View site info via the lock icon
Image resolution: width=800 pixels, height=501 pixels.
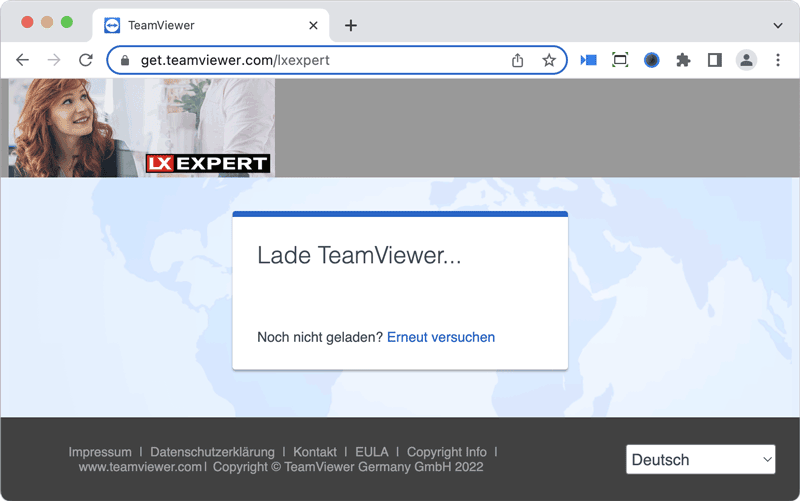pos(125,60)
